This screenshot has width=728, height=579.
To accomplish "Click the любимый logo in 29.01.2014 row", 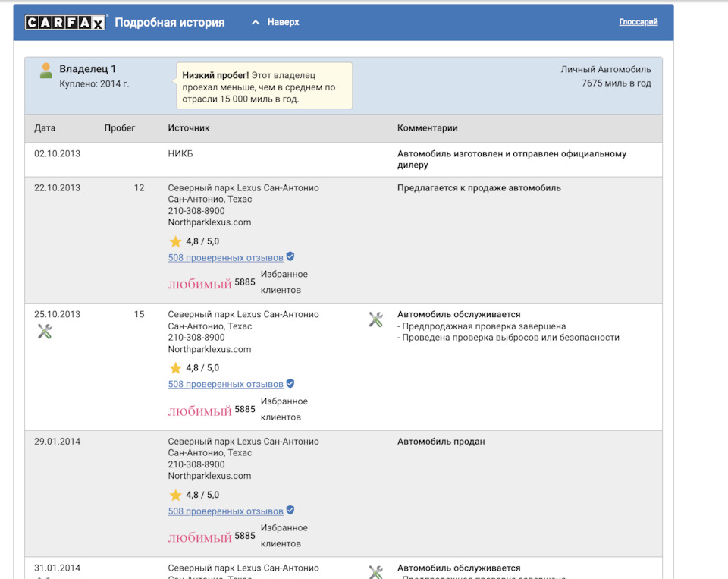I will click(x=199, y=537).
